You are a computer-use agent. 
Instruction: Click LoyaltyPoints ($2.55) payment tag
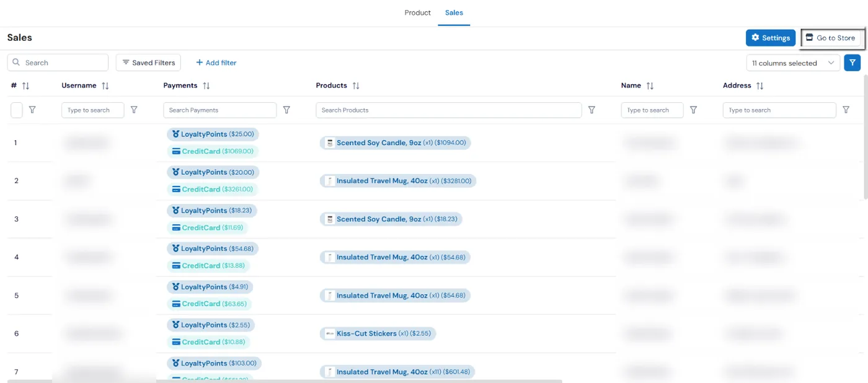(x=210, y=325)
